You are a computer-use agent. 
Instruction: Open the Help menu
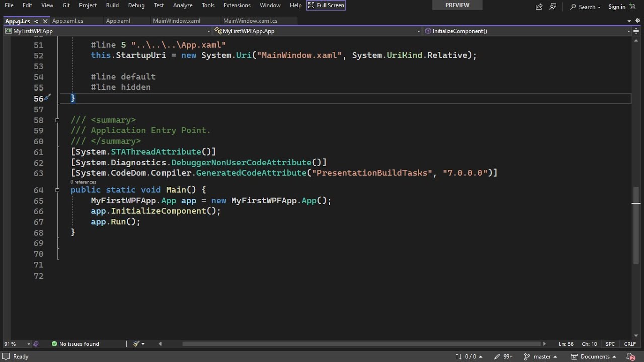(296, 5)
